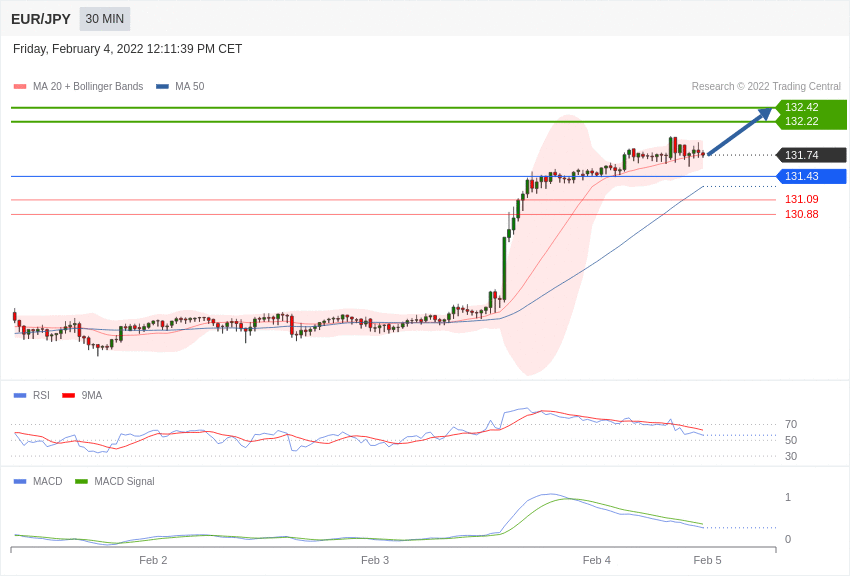Click the MA 20 + Bollinger Bands legend swatch
850x576 pixels.
pyautogui.click(x=20, y=86)
